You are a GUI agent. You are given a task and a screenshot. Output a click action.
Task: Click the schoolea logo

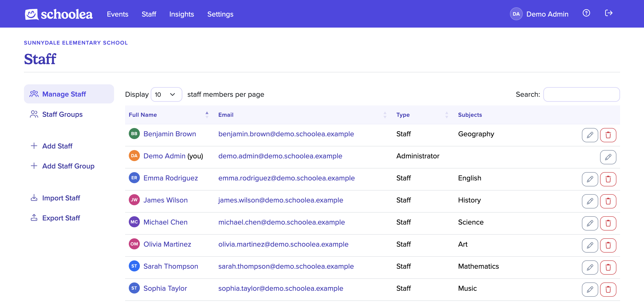(58, 14)
